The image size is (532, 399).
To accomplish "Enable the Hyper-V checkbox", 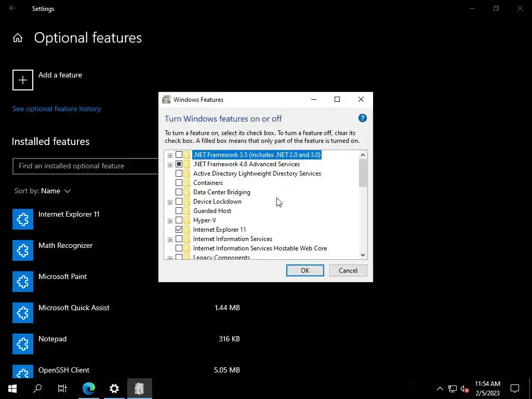I will tap(179, 220).
